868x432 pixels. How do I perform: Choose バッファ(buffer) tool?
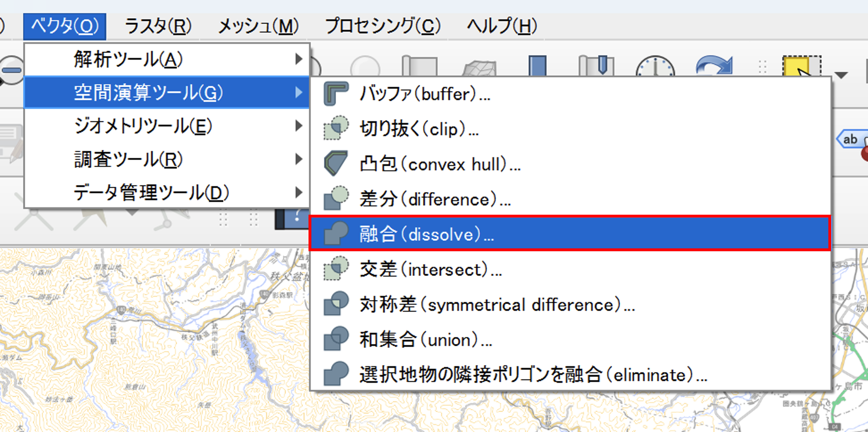point(570,94)
